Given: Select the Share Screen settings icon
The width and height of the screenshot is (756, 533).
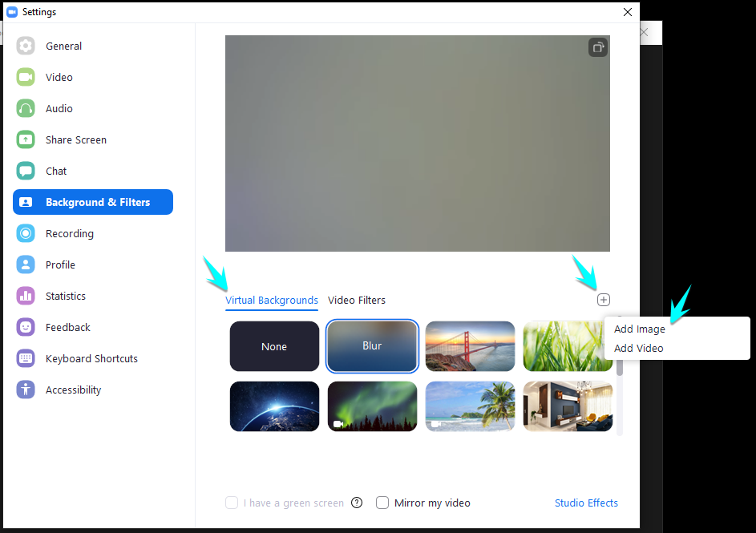Looking at the screenshot, I should (25, 139).
